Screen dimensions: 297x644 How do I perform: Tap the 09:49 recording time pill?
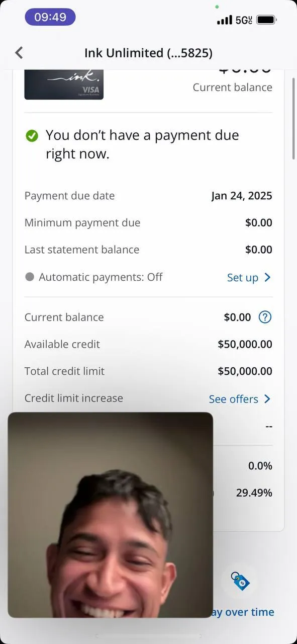click(x=50, y=17)
